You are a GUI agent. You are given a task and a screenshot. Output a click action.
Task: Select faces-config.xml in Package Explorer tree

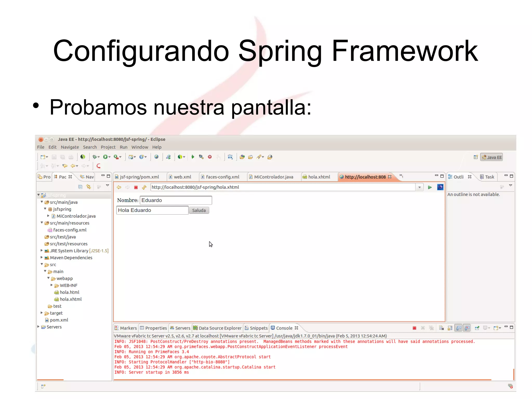tap(67, 230)
